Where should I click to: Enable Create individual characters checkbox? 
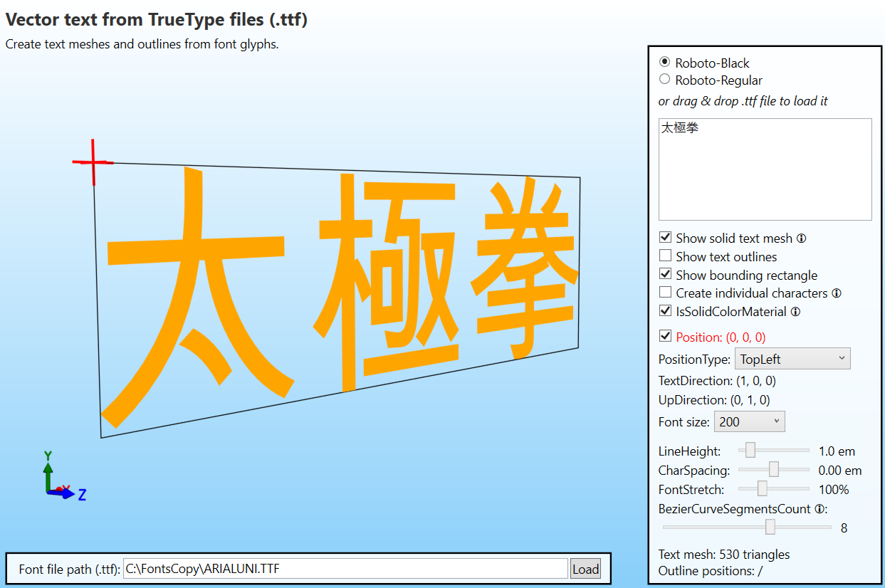666,293
